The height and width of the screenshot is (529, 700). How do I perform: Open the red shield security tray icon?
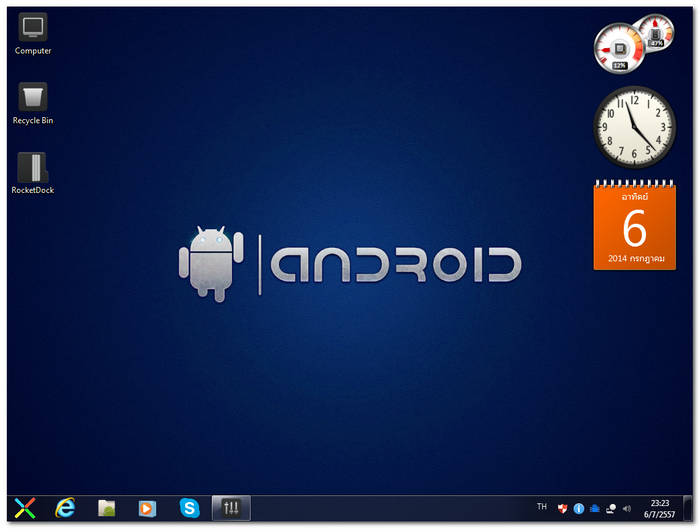pyautogui.click(x=562, y=508)
